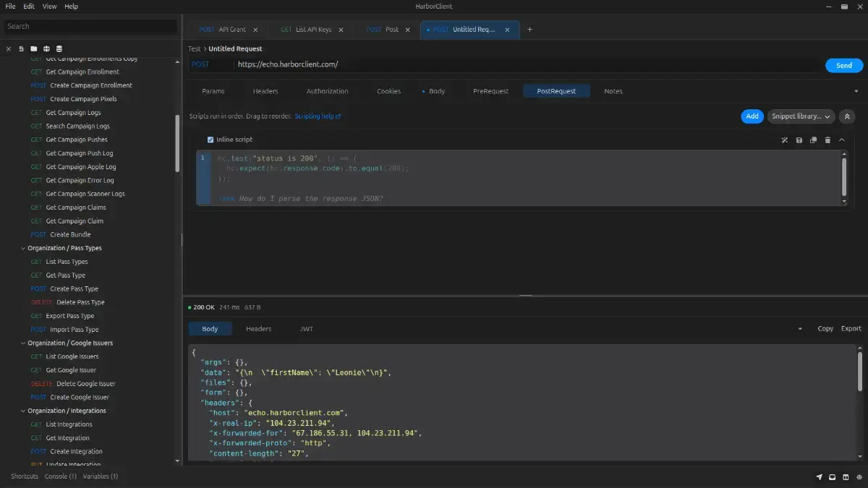Open Variables (1) in the status bar

(101, 476)
